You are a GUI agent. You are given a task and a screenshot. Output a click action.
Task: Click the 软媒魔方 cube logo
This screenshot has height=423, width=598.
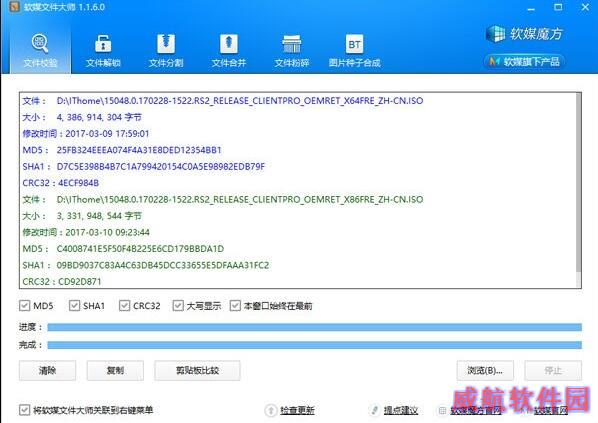click(x=496, y=34)
